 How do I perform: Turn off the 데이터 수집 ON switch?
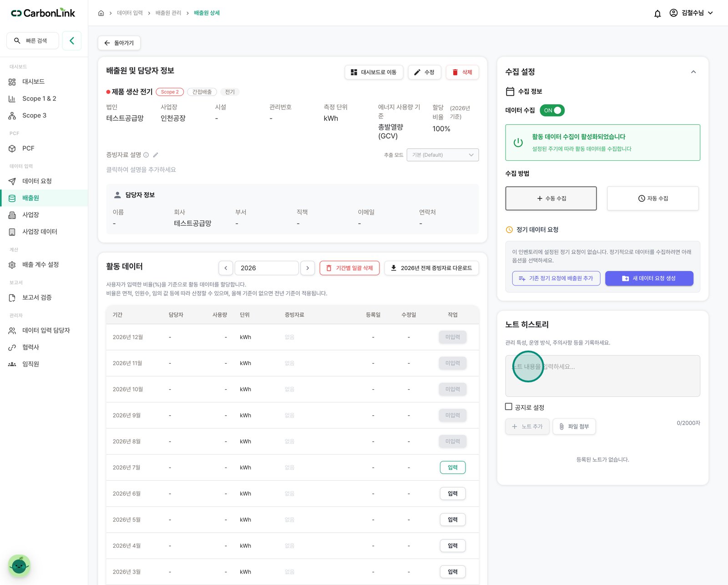point(552,110)
